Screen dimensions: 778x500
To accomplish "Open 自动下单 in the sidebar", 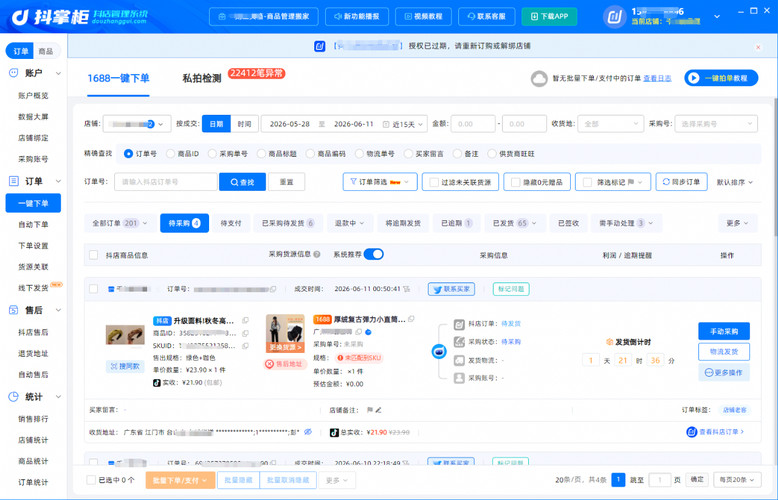I will point(33,225).
